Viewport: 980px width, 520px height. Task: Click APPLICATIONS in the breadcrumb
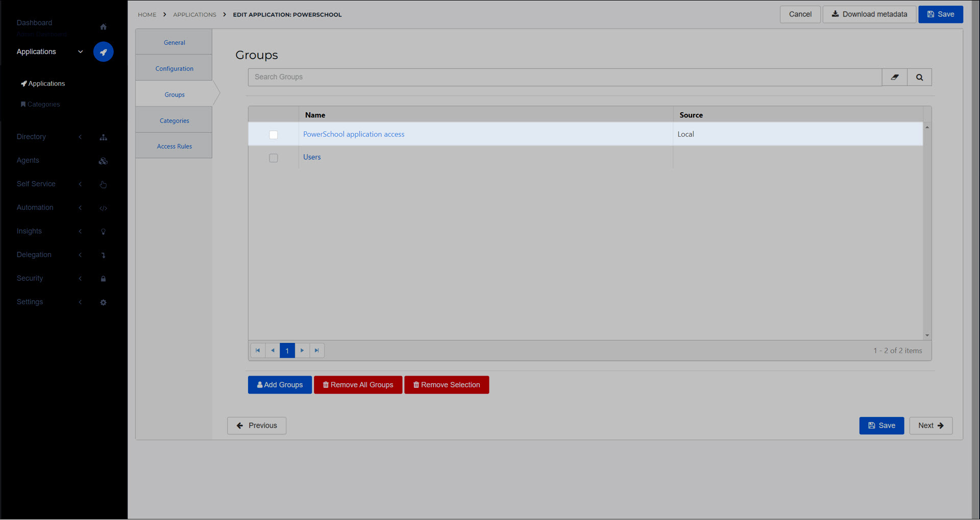[194, 15]
